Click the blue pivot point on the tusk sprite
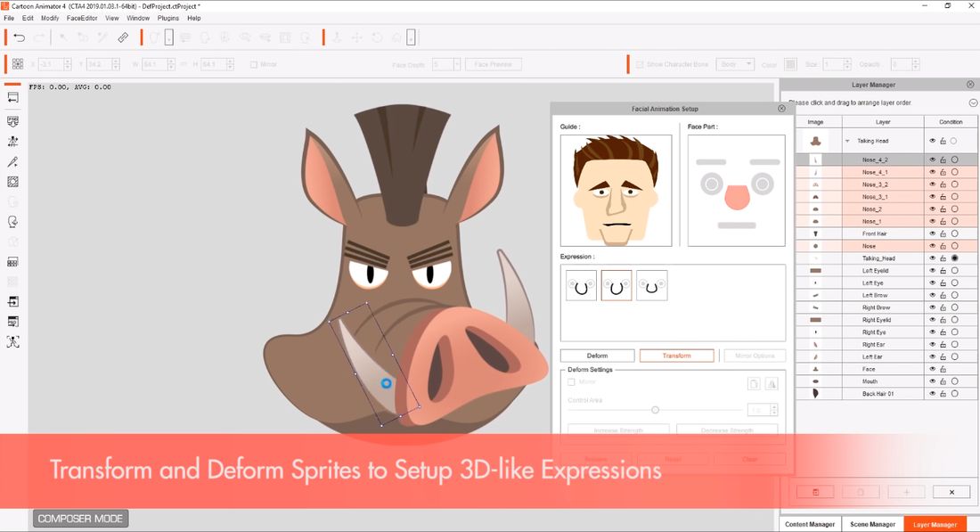This screenshot has height=532, width=980. click(387, 383)
